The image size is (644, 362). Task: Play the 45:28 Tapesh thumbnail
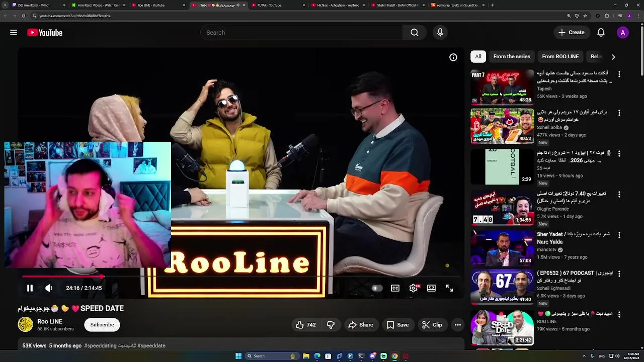click(x=502, y=87)
